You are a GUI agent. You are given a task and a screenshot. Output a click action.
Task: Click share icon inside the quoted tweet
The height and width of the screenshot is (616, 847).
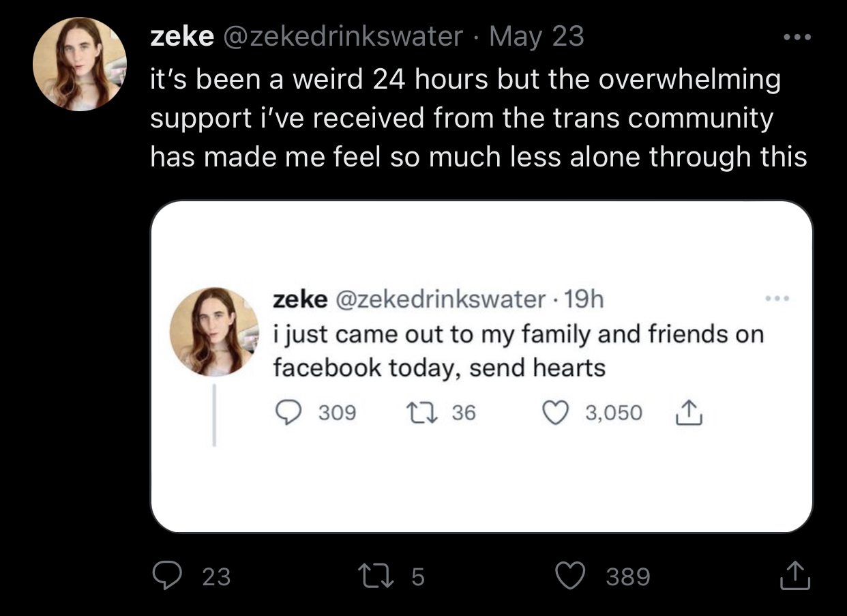(689, 412)
